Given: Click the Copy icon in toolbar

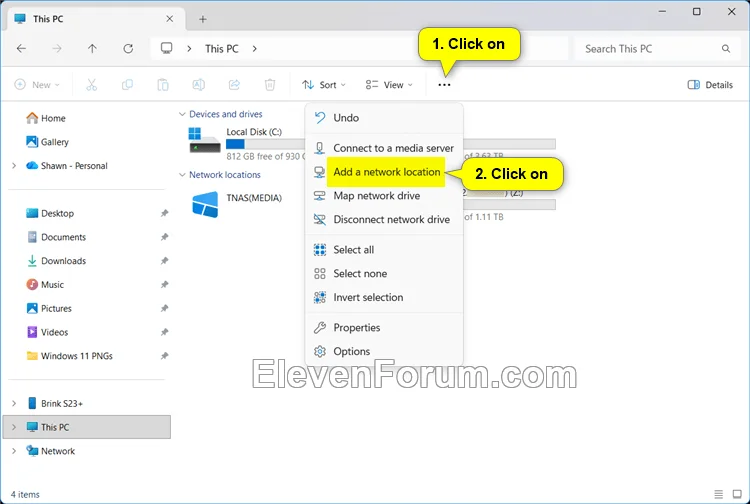Looking at the screenshot, I should [127, 85].
